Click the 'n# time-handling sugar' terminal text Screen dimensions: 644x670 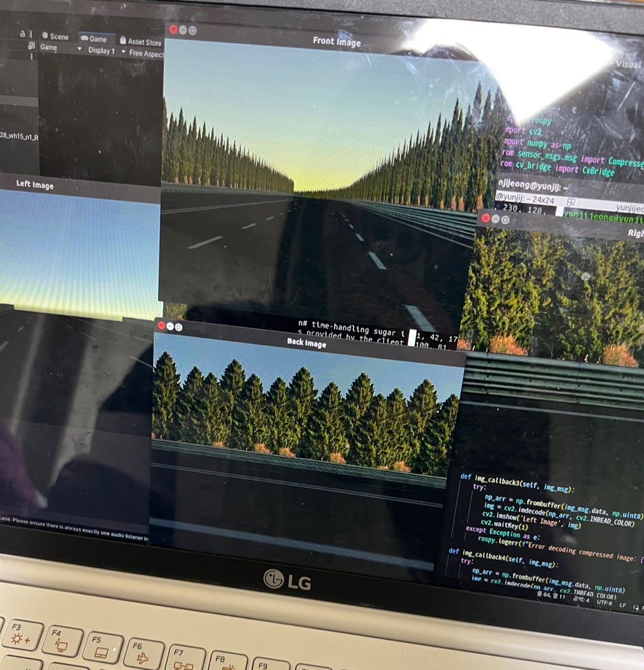[x=350, y=328]
